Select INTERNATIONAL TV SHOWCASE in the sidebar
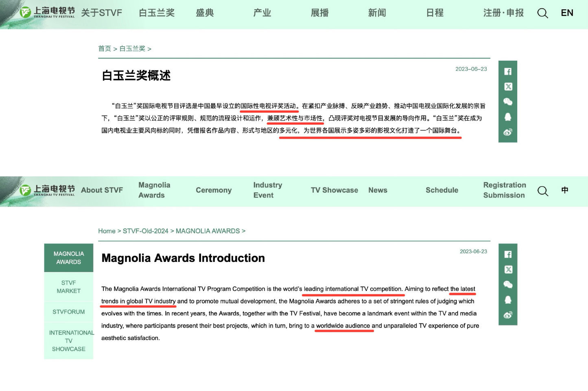The image size is (588, 391). 69,341
